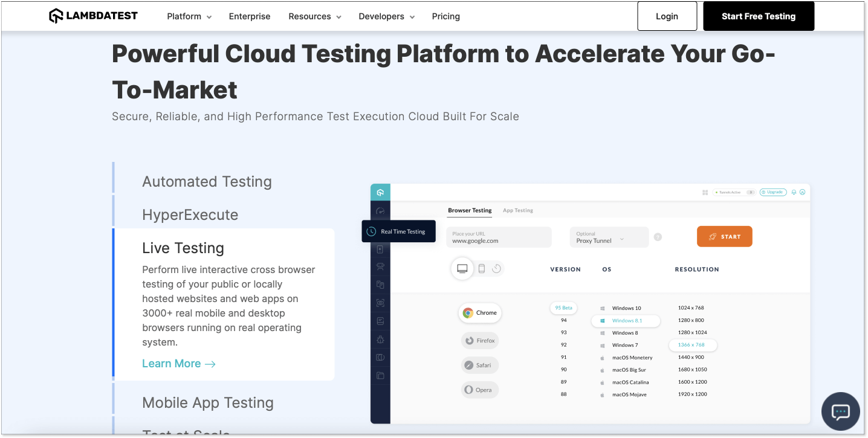Open the robot automation icon in sidebar

[x=380, y=266]
